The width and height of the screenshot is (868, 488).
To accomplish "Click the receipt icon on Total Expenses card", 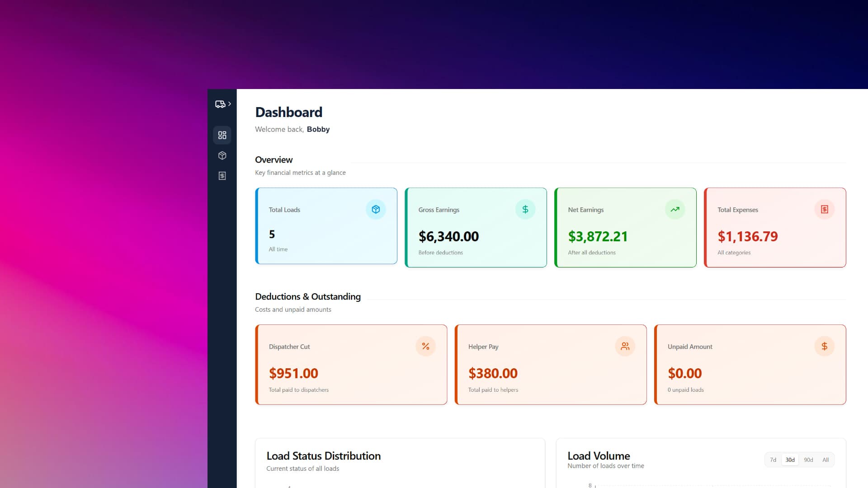I will click(825, 209).
